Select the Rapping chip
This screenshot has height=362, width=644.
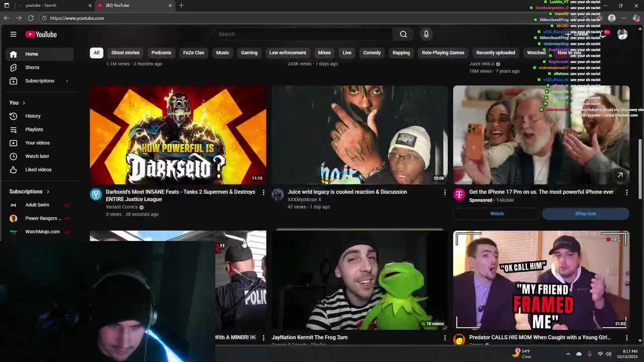tap(401, 53)
